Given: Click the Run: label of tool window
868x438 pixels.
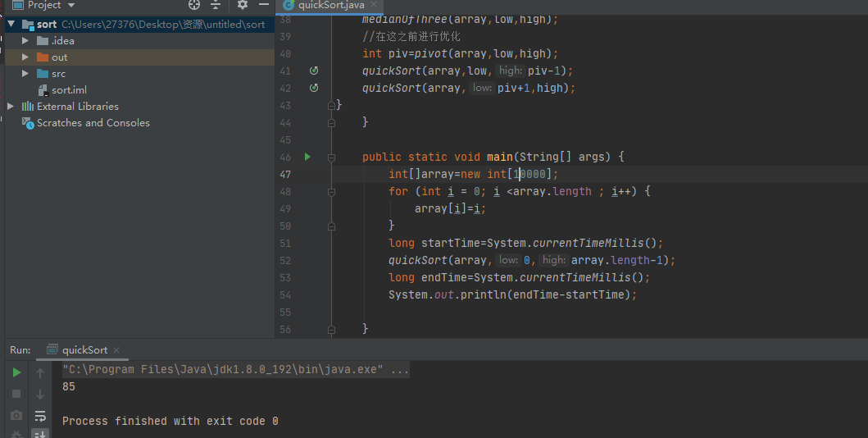Looking at the screenshot, I should [x=20, y=350].
